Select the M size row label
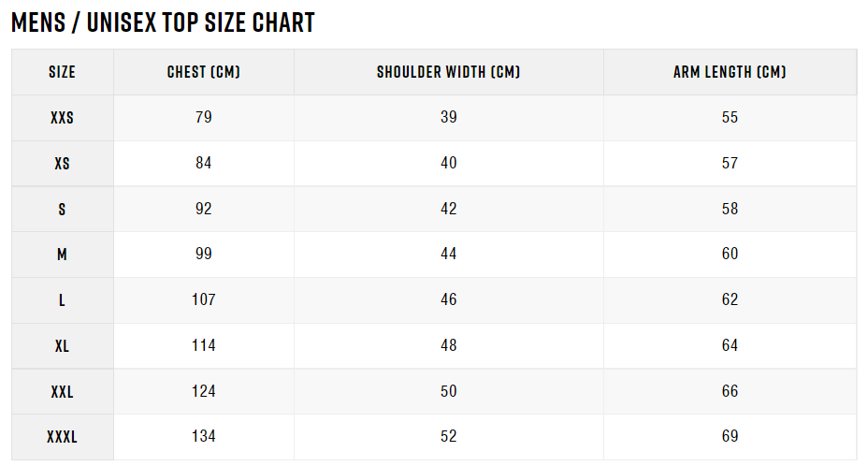Screen dimensions: 868x466 pos(62,255)
